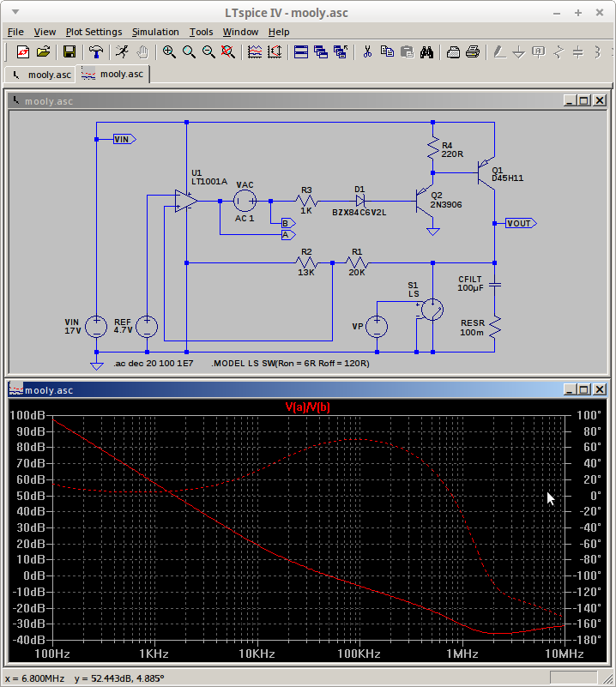Image resolution: width=616 pixels, height=687 pixels.
Task: Select the Resistor component tool
Action: [x=559, y=52]
